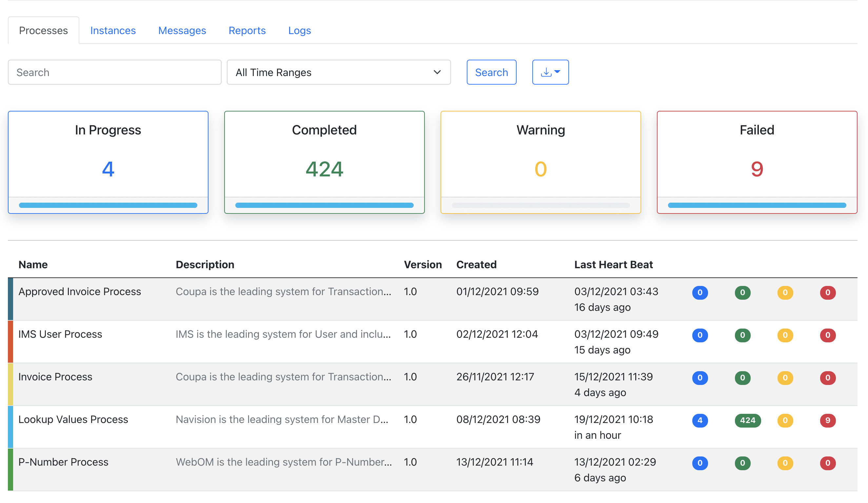Switch to the Instances tab
The height and width of the screenshot is (503, 868).
point(113,30)
